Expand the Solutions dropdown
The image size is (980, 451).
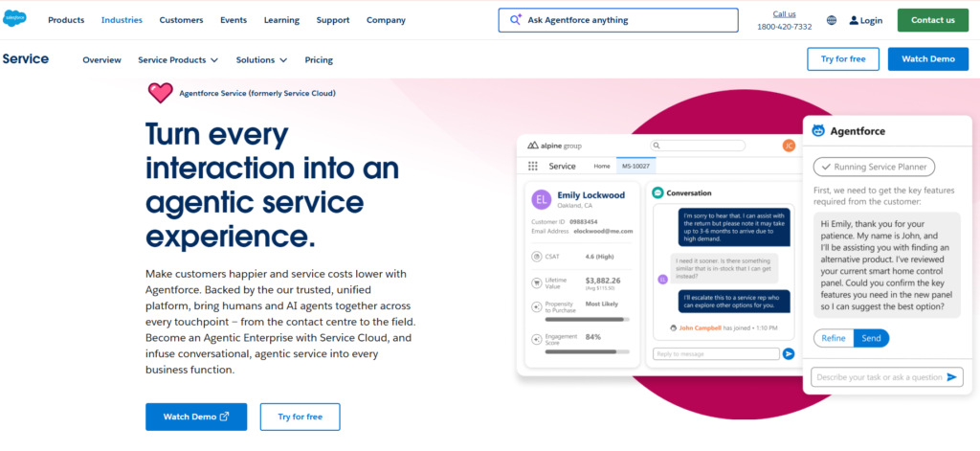[x=261, y=60]
